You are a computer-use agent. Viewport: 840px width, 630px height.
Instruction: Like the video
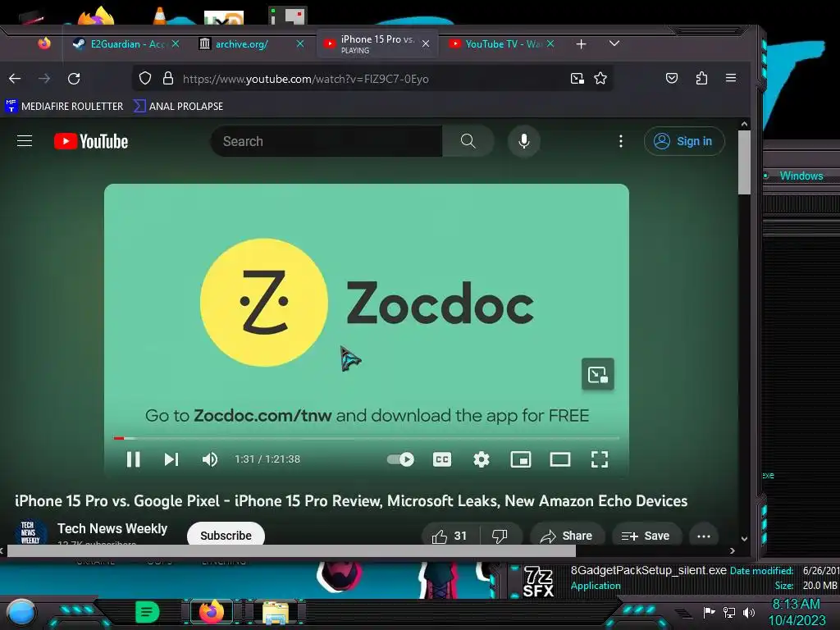[x=450, y=536]
